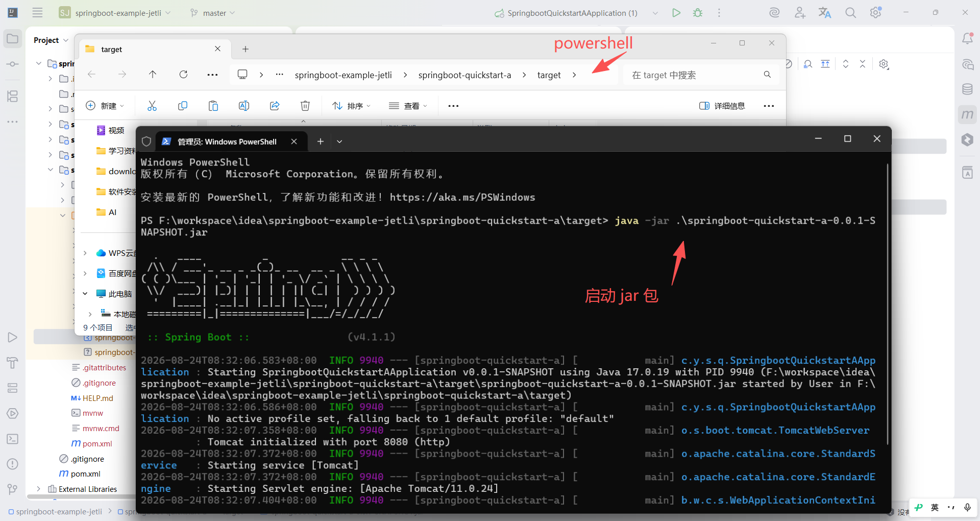
Task: Click the 在 target 中搜索 search field
Action: [701, 75]
